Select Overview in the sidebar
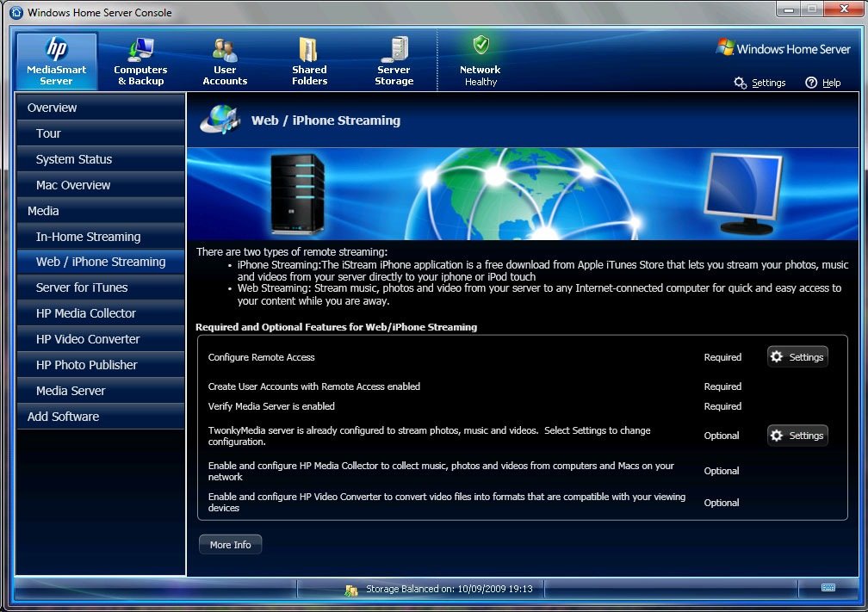 click(x=101, y=108)
